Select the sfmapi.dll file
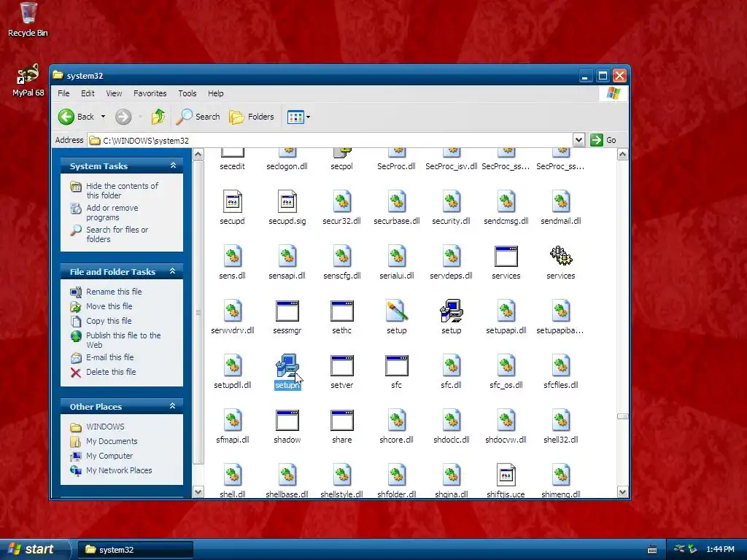This screenshot has width=747, height=560. [232, 427]
